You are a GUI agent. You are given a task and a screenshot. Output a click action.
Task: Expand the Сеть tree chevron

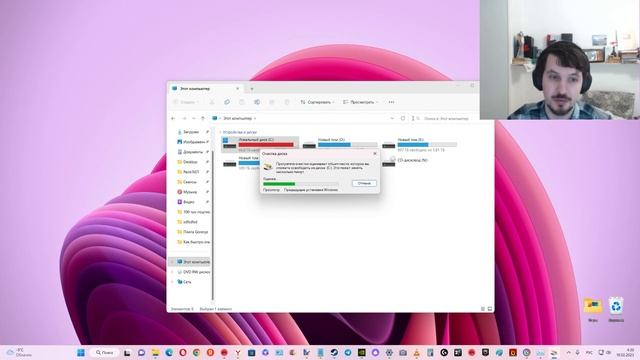coord(172,282)
